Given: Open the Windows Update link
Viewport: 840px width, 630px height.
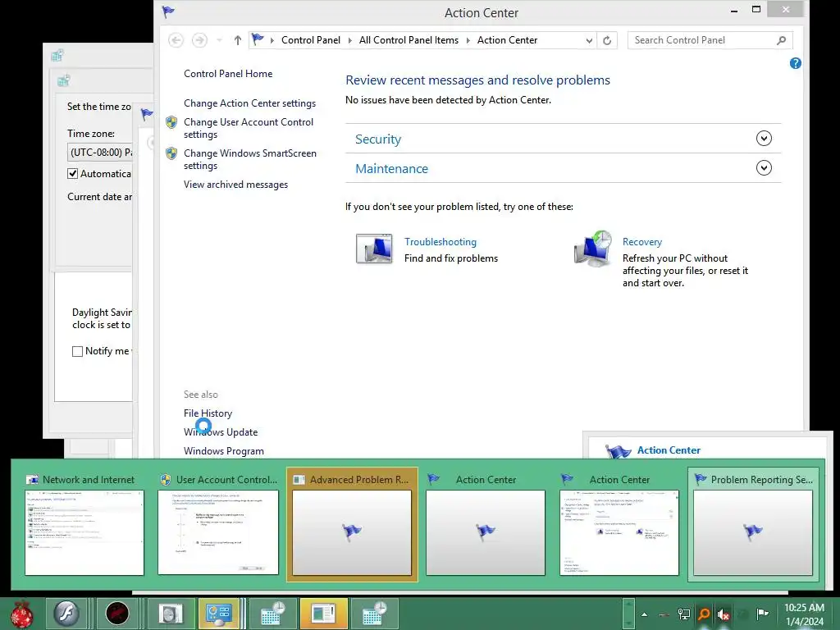Looking at the screenshot, I should pyautogui.click(x=221, y=431).
